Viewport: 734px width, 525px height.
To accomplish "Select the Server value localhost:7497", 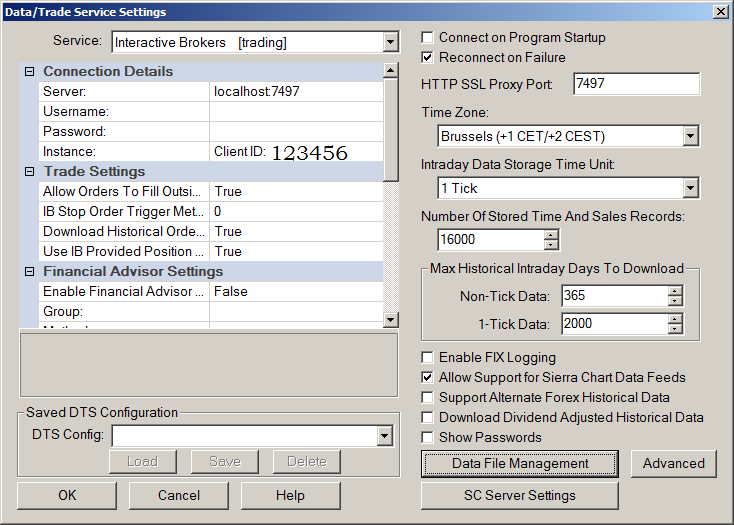I will coord(296,92).
